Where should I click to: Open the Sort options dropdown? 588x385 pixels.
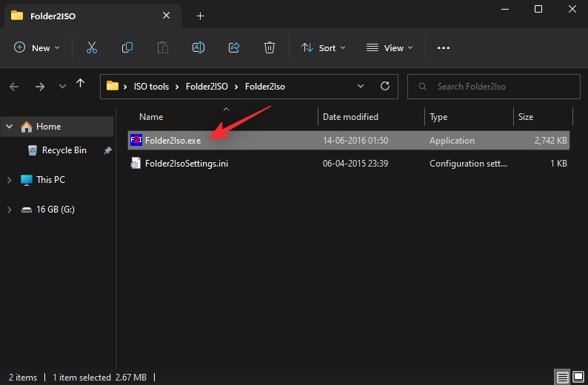[x=323, y=47]
